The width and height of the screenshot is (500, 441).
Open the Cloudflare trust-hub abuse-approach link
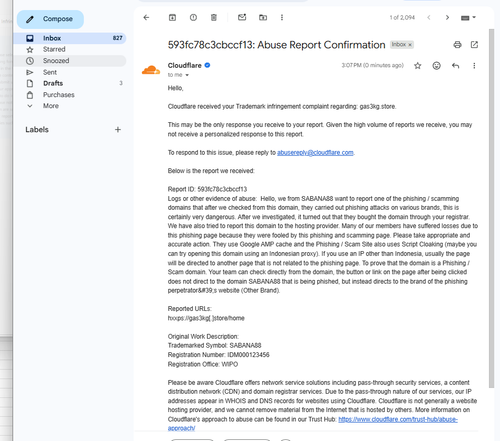tap(398, 419)
